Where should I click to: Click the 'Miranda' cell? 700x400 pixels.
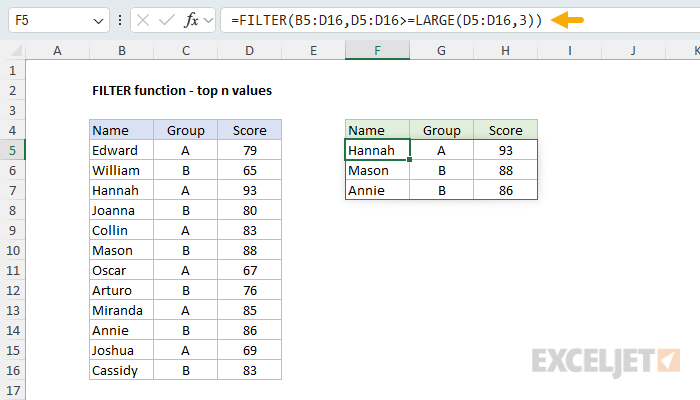point(121,310)
